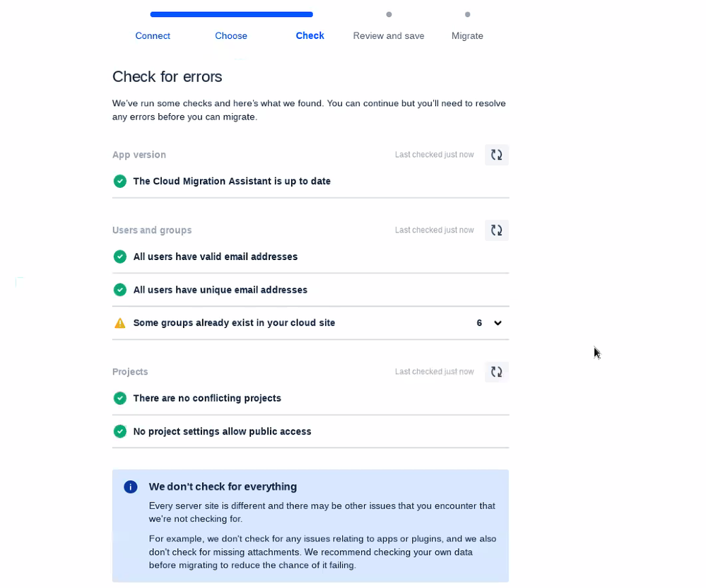706x588 pixels.
Task: Click the Review and save step dot
Action: click(389, 14)
